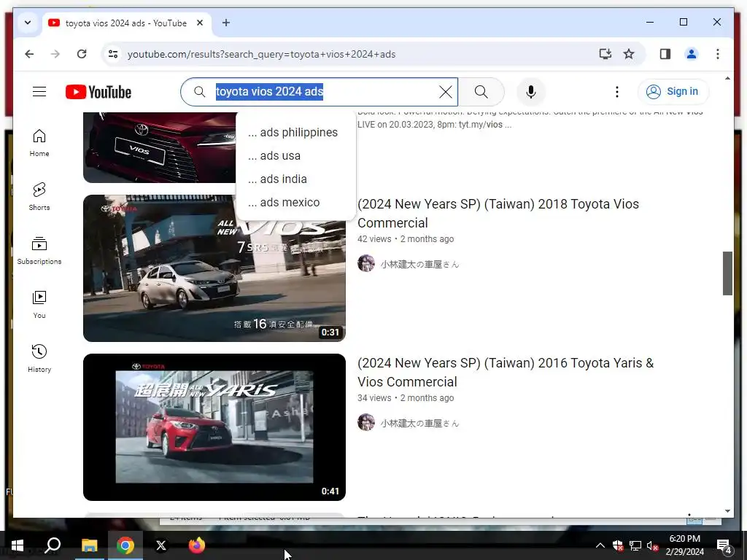Open channel avatar of 2016 Yaris video
This screenshot has width=747, height=560.
[366, 422]
